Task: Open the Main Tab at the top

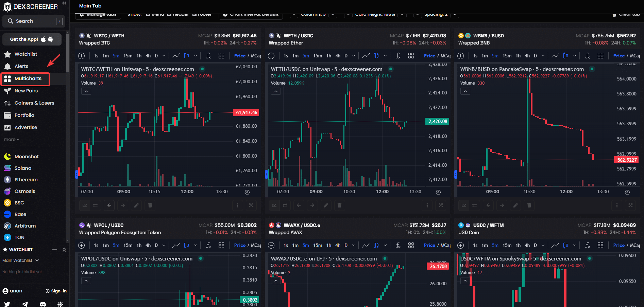Action: tap(90, 6)
